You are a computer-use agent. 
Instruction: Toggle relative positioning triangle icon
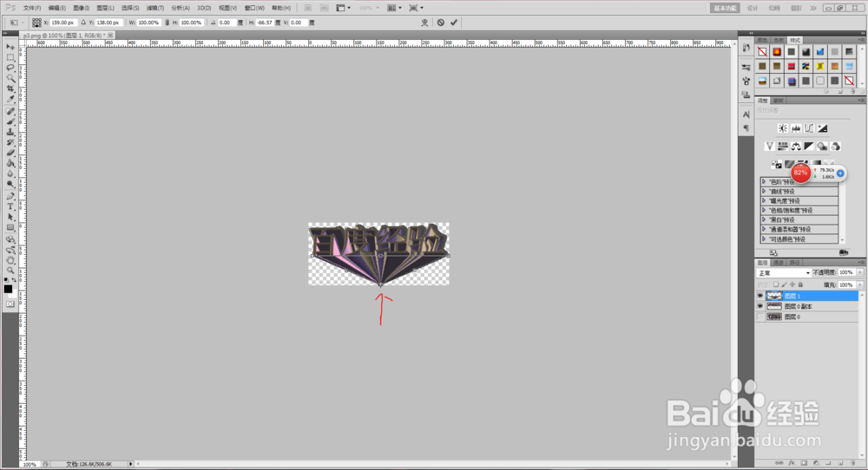point(83,23)
